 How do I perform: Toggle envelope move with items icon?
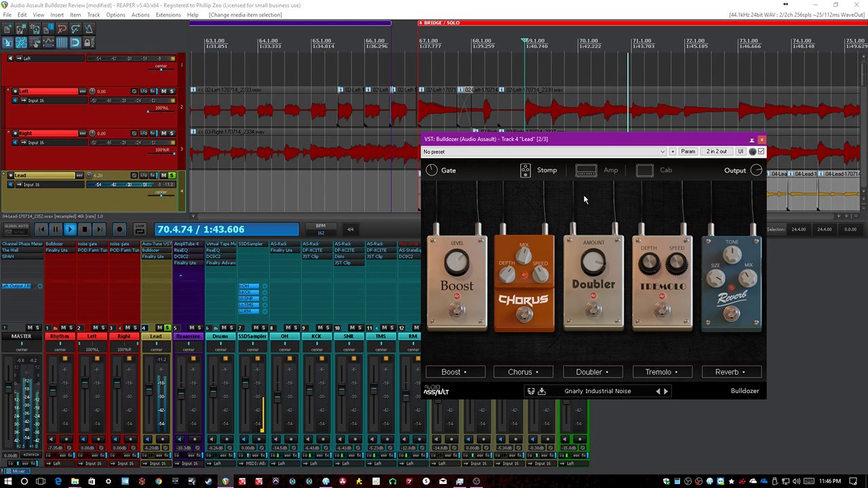click(x=48, y=43)
